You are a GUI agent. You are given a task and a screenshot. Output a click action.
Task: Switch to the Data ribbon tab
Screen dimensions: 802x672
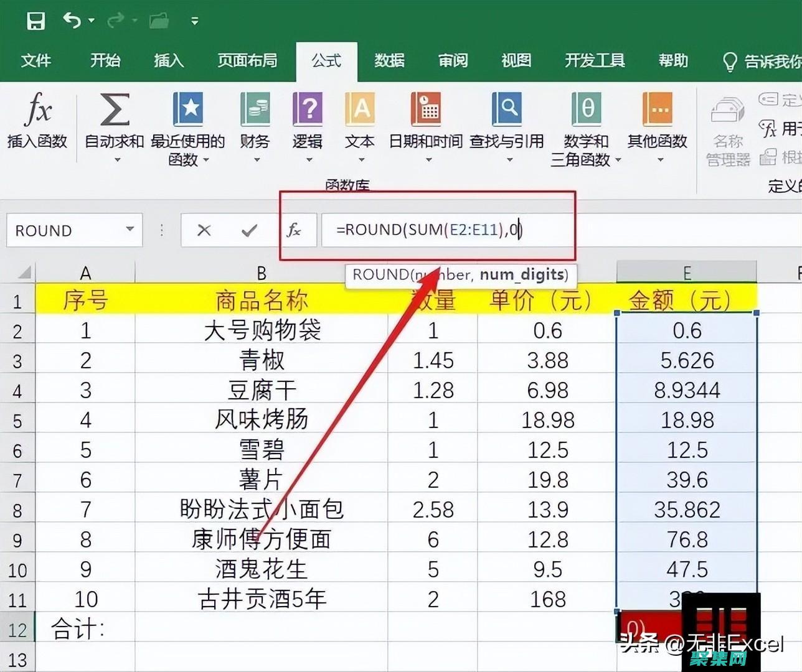tap(389, 61)
